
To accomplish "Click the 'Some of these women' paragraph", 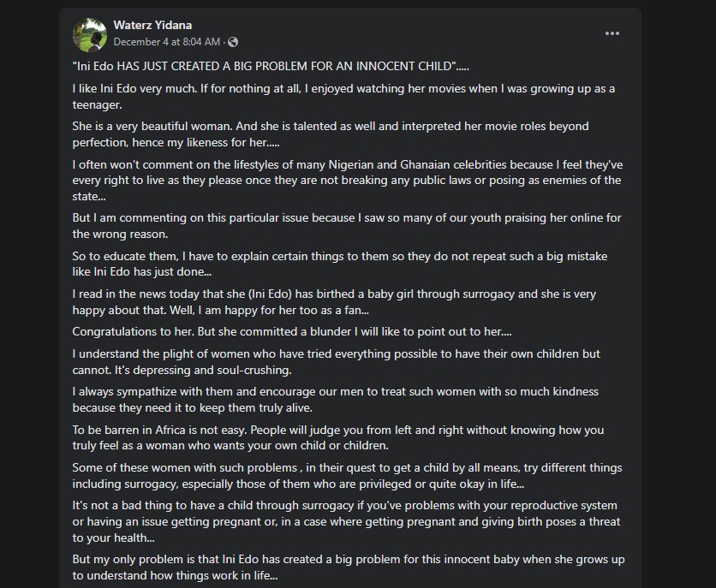I will coord(346,475).
